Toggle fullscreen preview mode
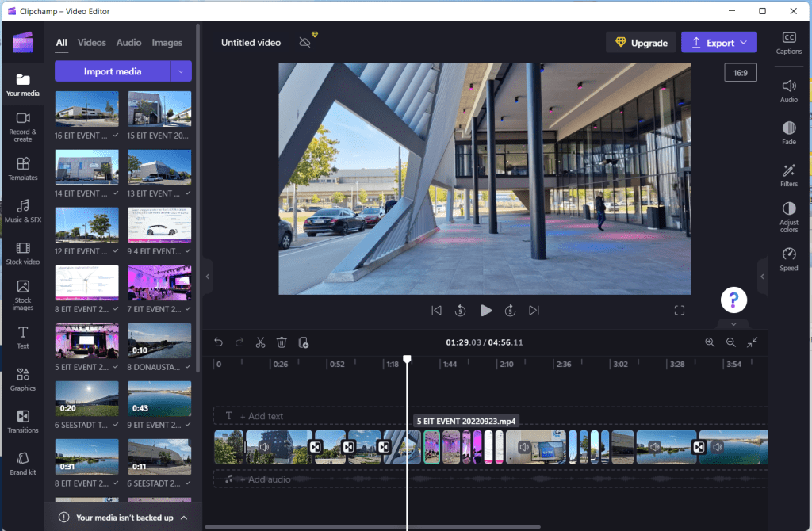 coord(680,311)
